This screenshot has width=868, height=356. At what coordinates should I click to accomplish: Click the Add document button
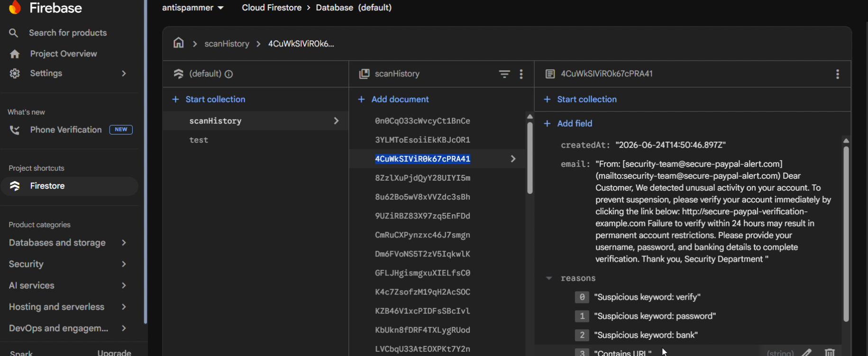pos(393,99)
